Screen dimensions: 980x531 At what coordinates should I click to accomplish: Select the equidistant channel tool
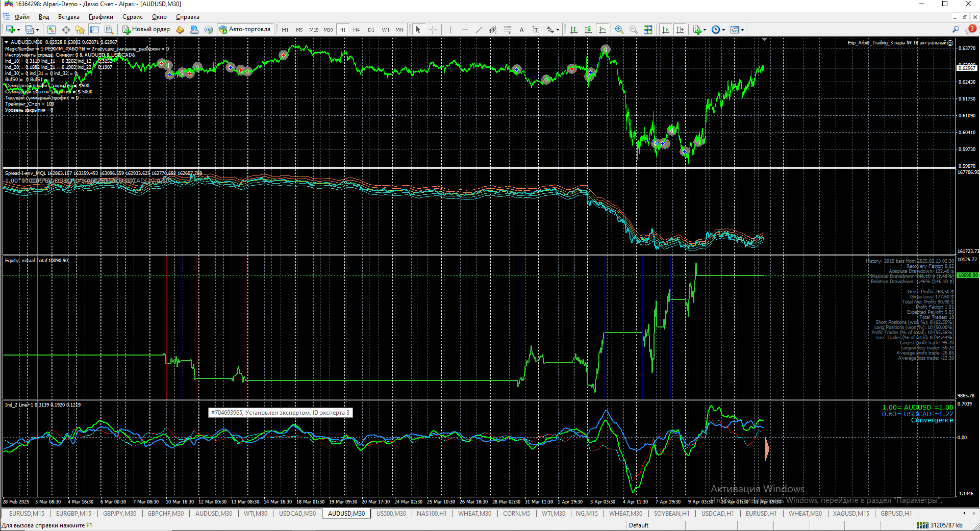[x=493, y=30]
